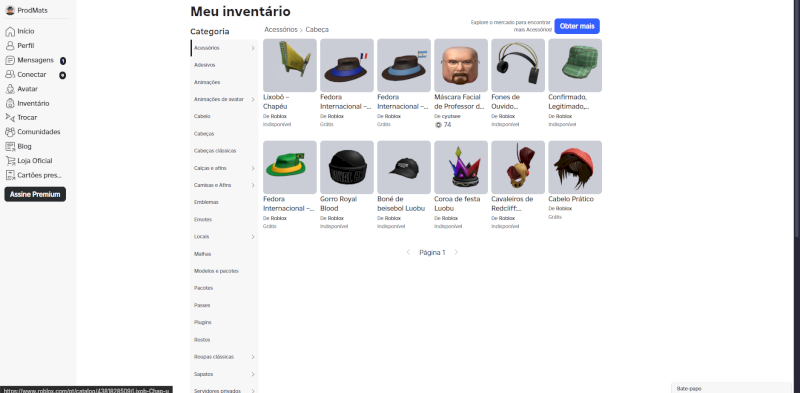Click the Obter mais button

click(x=577, y=26)
